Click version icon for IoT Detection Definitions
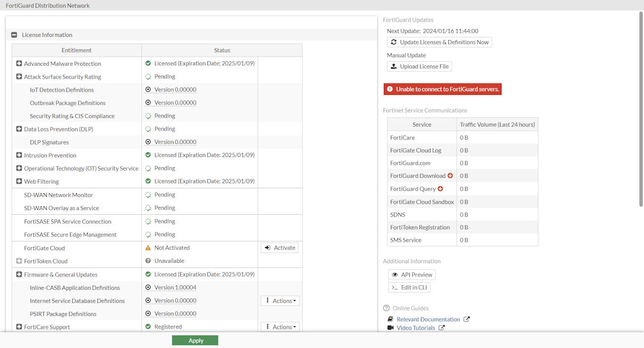Image resolution: width=644 pixels, height=348 pixels. [x=148, y=89]
